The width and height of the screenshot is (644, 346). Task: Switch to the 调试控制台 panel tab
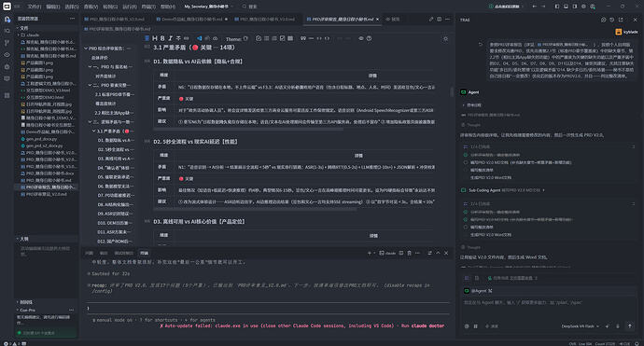(x=123, y=254)
